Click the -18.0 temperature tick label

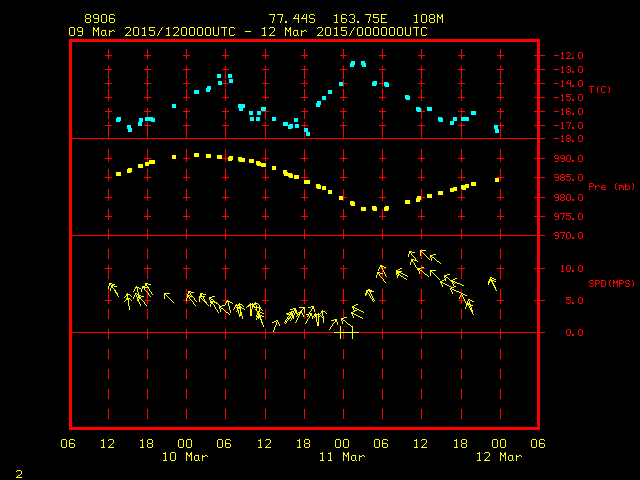click(567, 139)
